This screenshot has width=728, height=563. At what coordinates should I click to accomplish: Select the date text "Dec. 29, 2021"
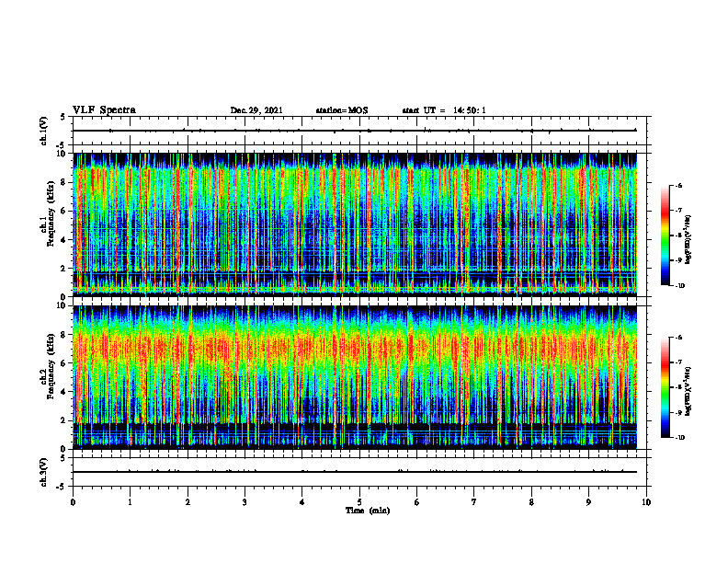[256, 110]
